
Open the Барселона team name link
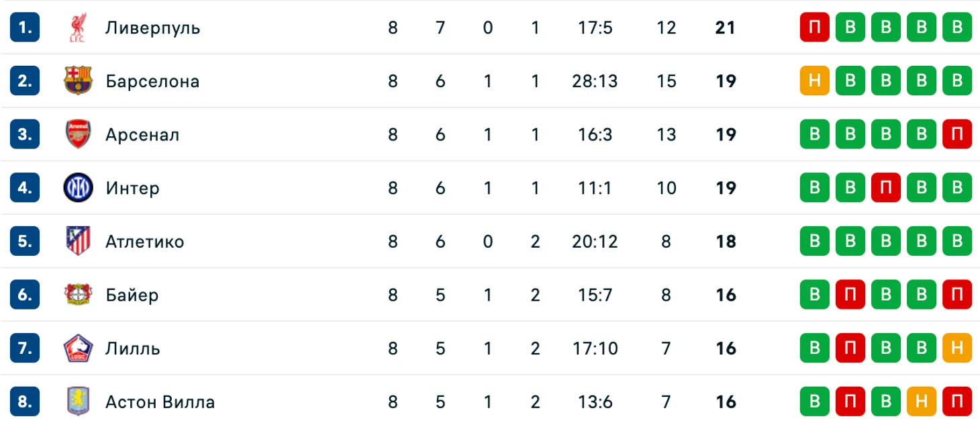pos(152,82)
